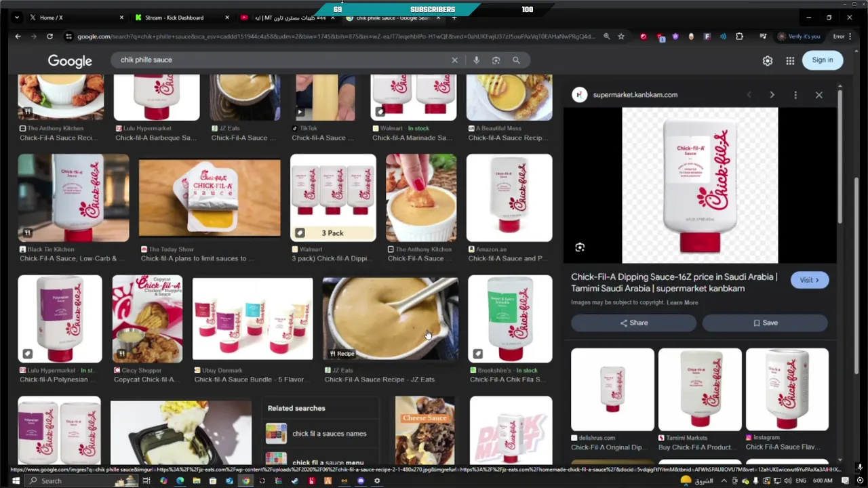Go to next image in preview panel
The image size is (868, 488).
(772, 95)
